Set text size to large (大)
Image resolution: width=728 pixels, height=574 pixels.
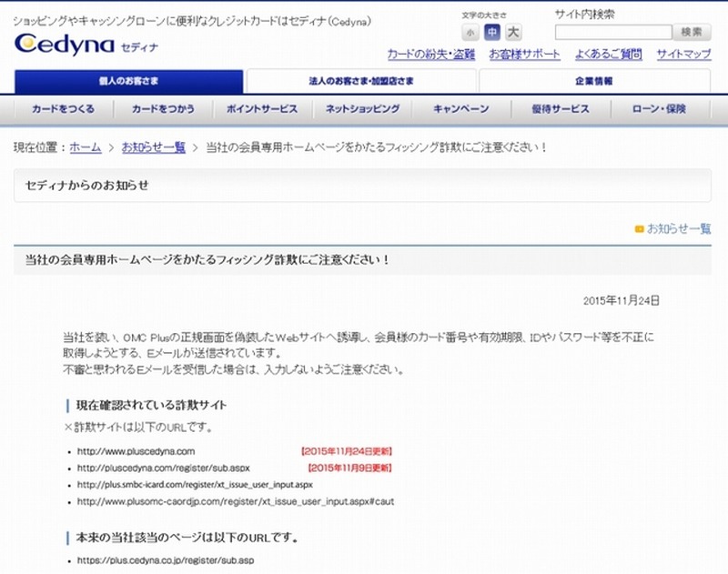tap(513, 33)
